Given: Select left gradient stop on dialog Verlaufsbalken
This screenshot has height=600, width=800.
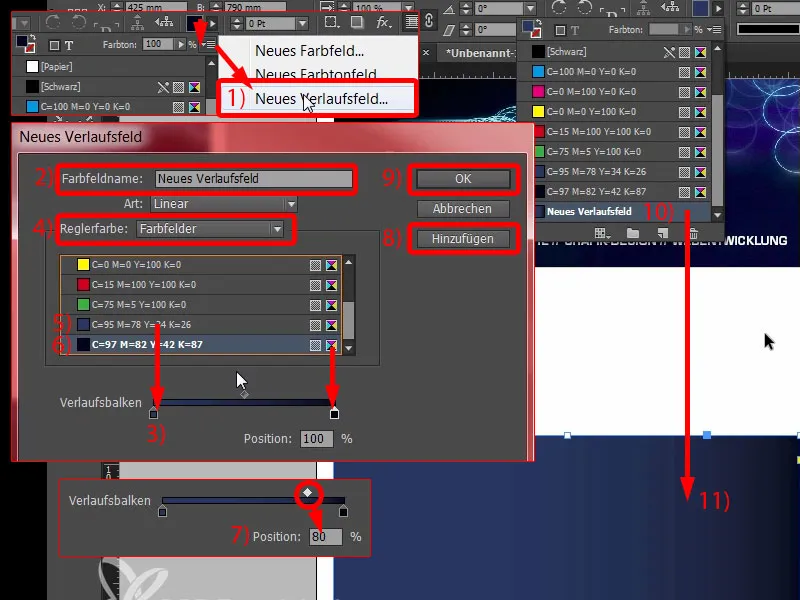Looking at the screenshot, I should (x=154, y=414).
